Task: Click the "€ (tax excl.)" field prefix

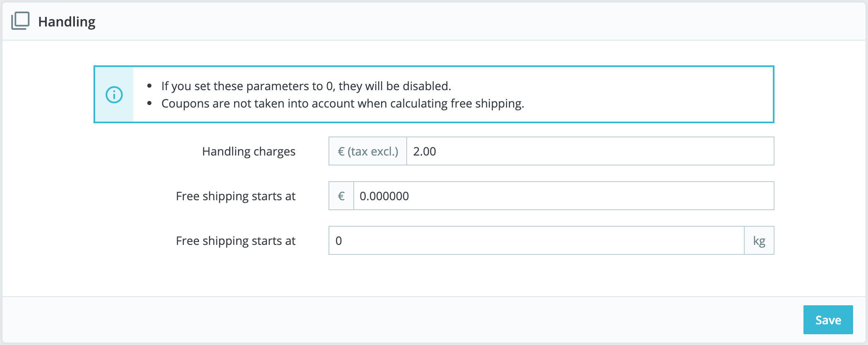Action: pyautogui.click(x=368, y=151)
